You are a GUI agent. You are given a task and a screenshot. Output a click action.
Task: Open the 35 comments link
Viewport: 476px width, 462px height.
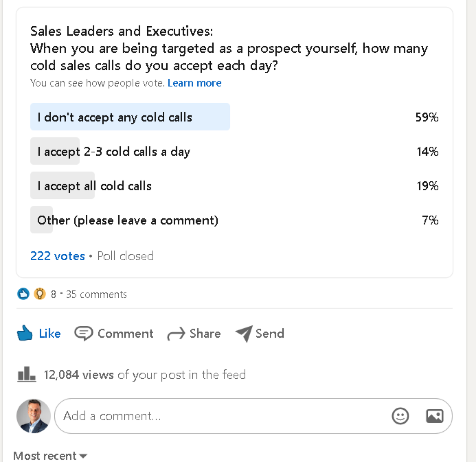tap(96, 294)
